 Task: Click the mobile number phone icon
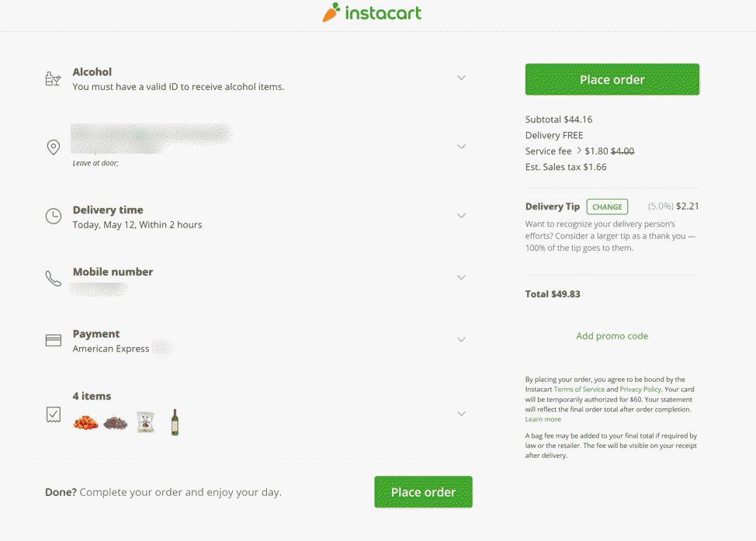(x=54, y=279)
